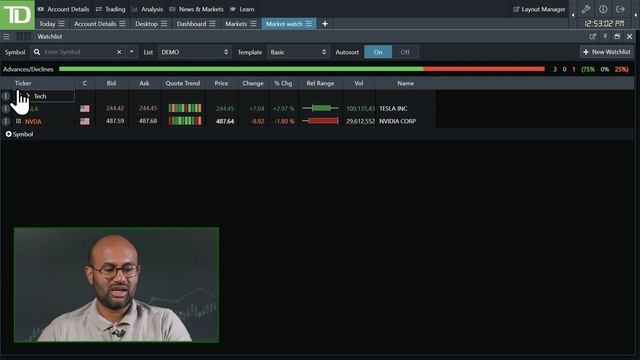Click the Rel Range bar for NVDA
This screenshot has width=640, height=360.
(x=320, y=121)
